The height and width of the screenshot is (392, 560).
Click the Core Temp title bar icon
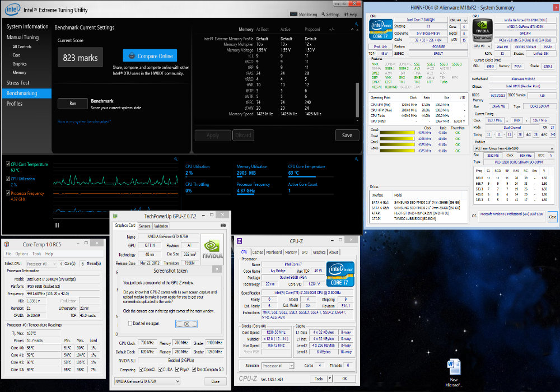coord(6,245)
